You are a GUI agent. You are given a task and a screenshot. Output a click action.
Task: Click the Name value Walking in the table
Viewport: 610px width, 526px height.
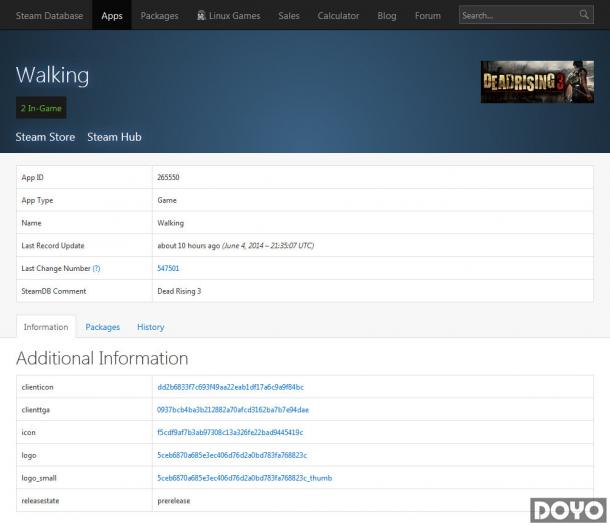(x=170, y=223)
